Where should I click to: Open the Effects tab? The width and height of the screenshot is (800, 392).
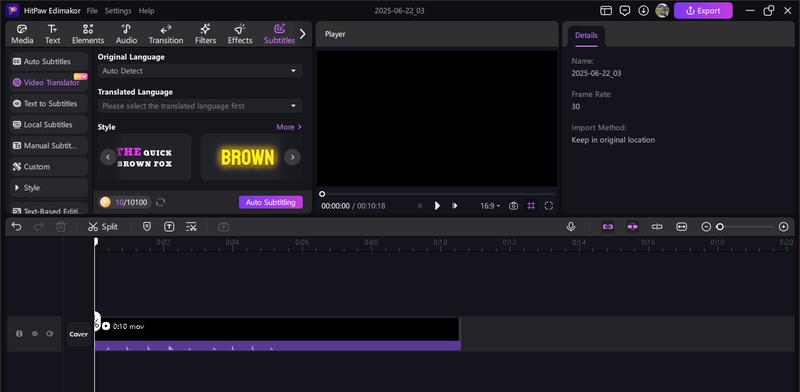(240, 34)
